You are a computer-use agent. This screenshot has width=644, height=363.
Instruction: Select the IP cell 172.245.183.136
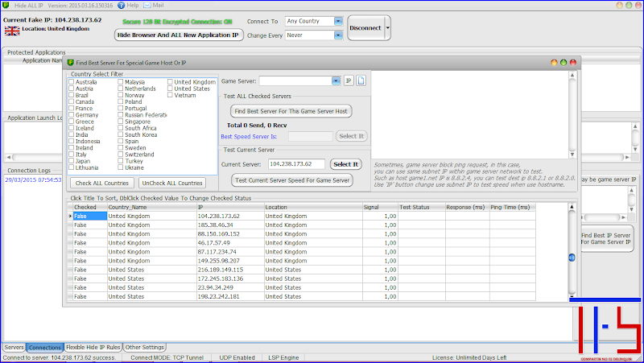click(x=230, y=278)
